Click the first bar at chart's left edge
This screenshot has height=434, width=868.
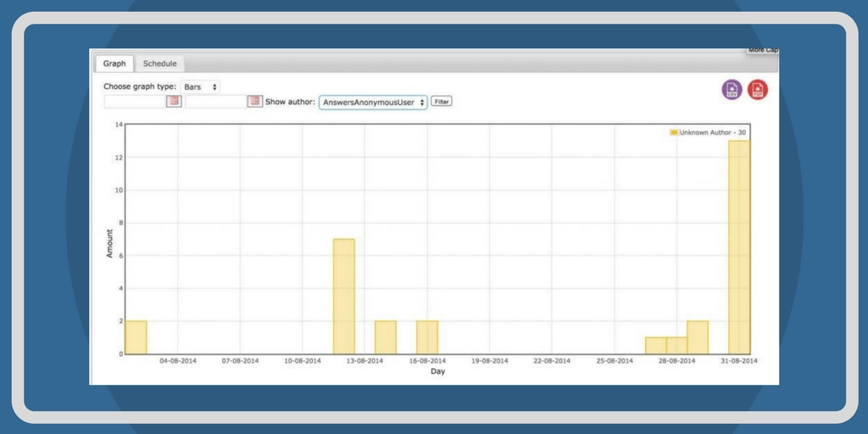coord(136,337)
